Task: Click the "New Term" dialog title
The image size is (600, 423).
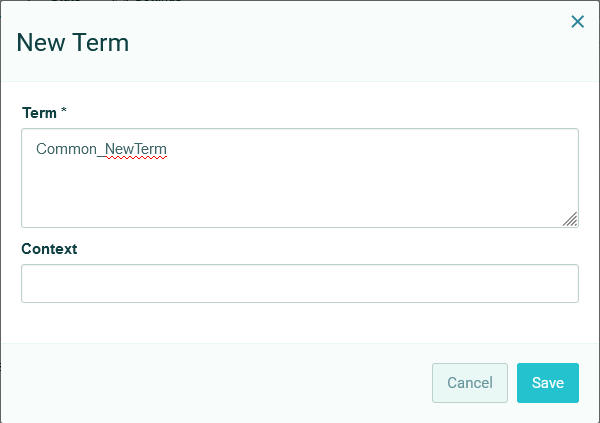Action: coord(72,43)
